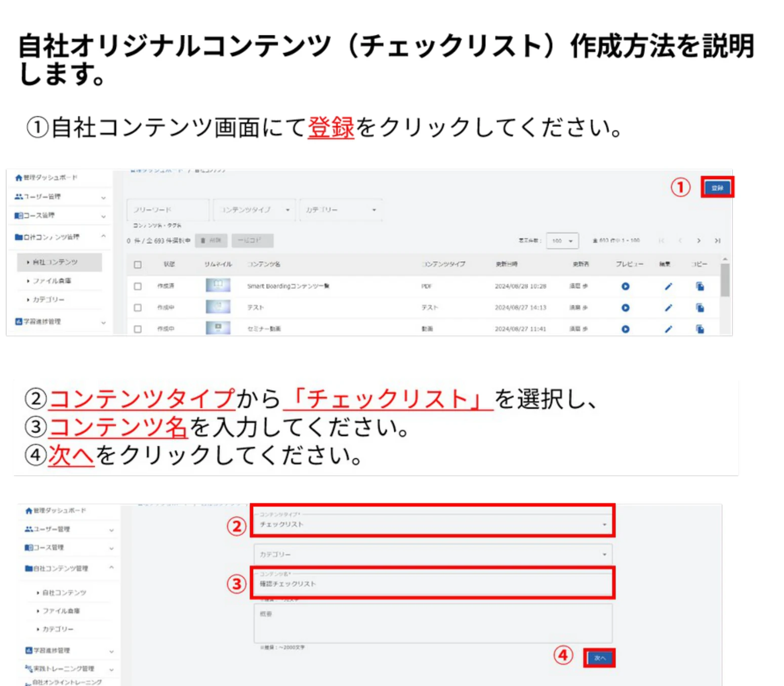Click the フリーワード search field
This screenshot has height=686, width=784.
pyautogui.click(x=168, y=210)
